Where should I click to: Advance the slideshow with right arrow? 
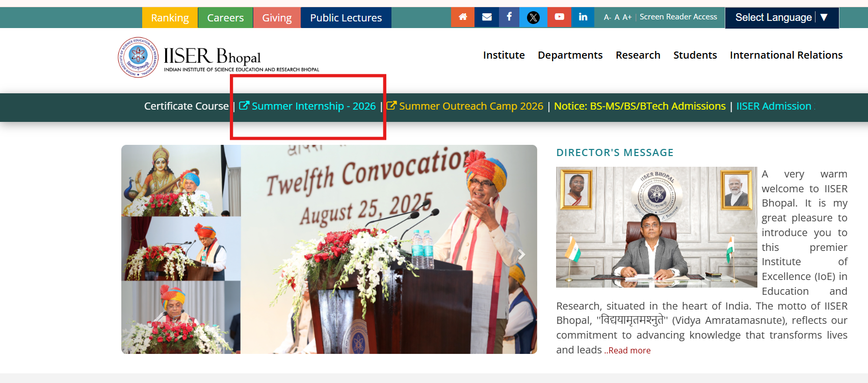coord(521,254)
